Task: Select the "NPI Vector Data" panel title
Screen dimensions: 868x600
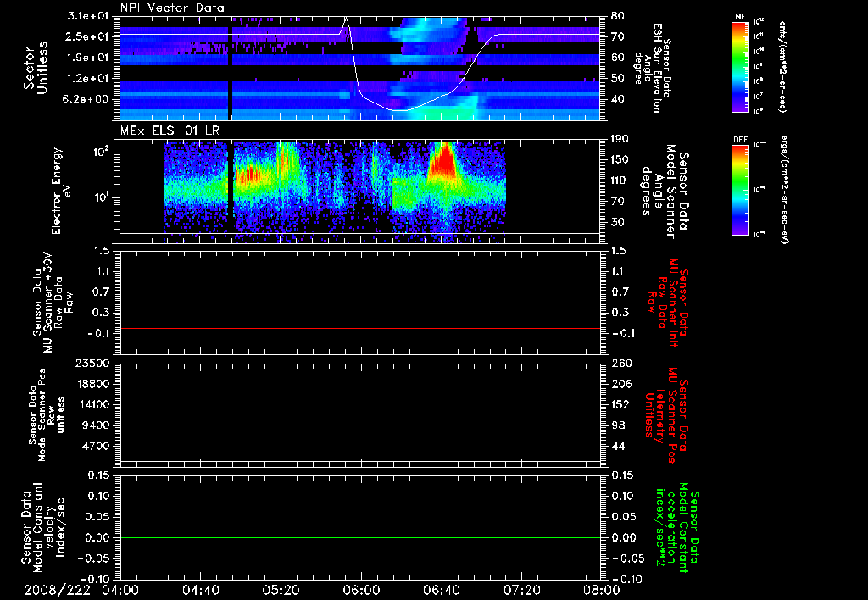Action: click(173, 8)
